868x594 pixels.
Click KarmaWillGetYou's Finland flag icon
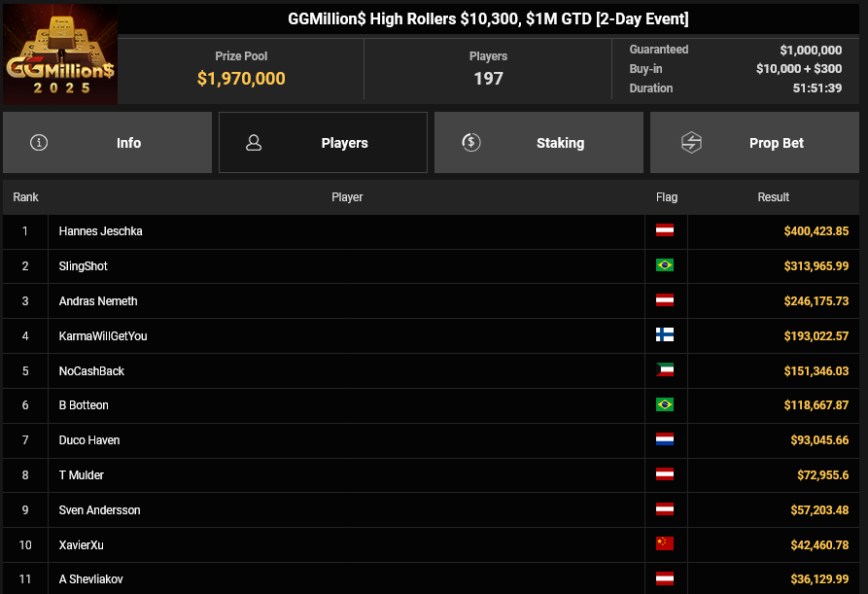coord(665,335)
